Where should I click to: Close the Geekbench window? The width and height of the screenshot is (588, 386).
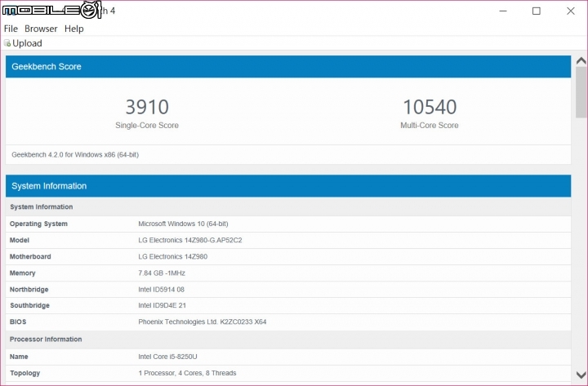pos(570,11)
